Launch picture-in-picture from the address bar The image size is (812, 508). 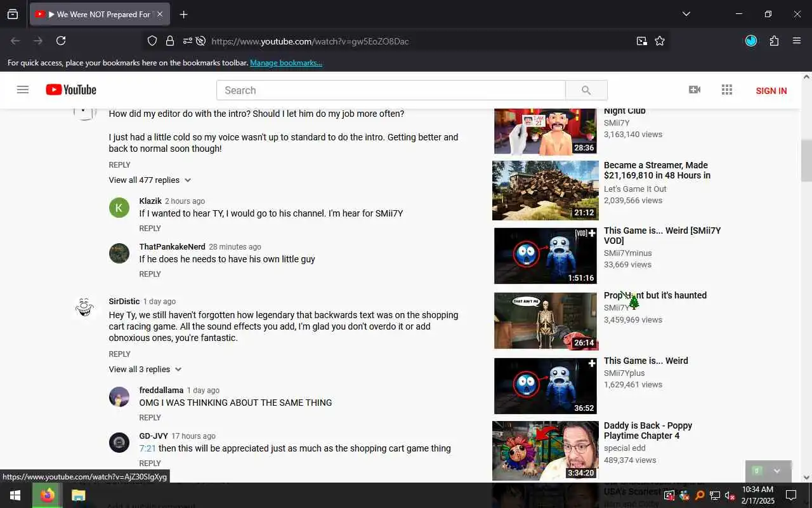[642, 41]
